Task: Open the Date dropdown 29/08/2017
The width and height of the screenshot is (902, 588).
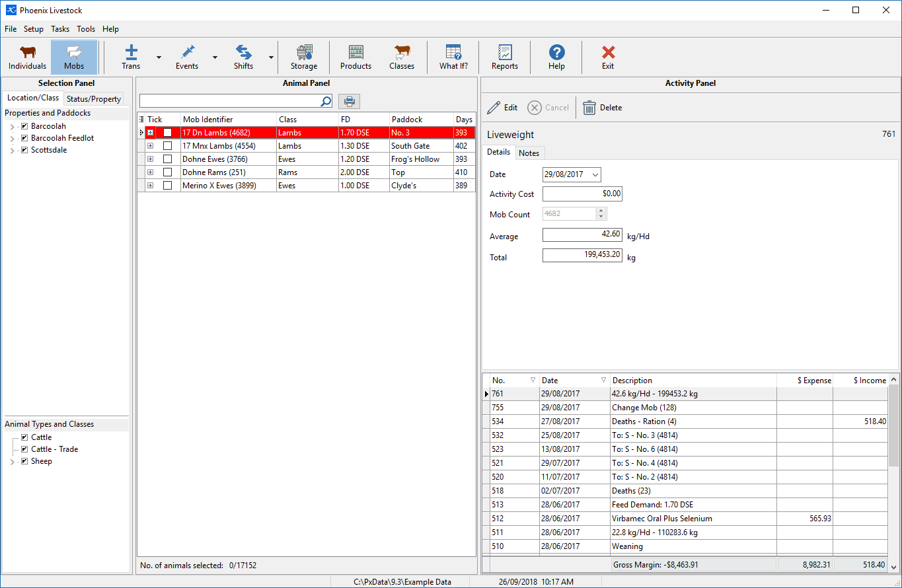Action: (595, 175)
